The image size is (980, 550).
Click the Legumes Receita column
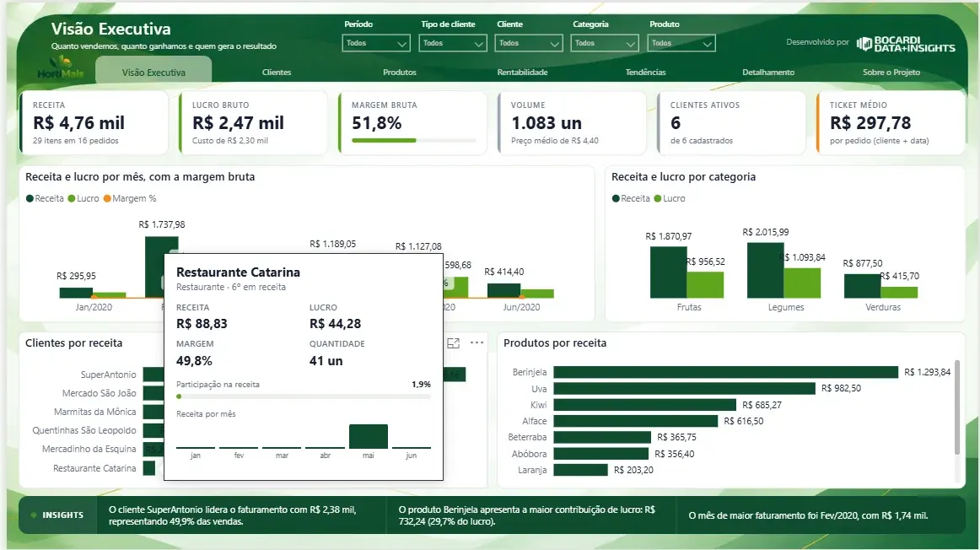[x=765, y=270]
